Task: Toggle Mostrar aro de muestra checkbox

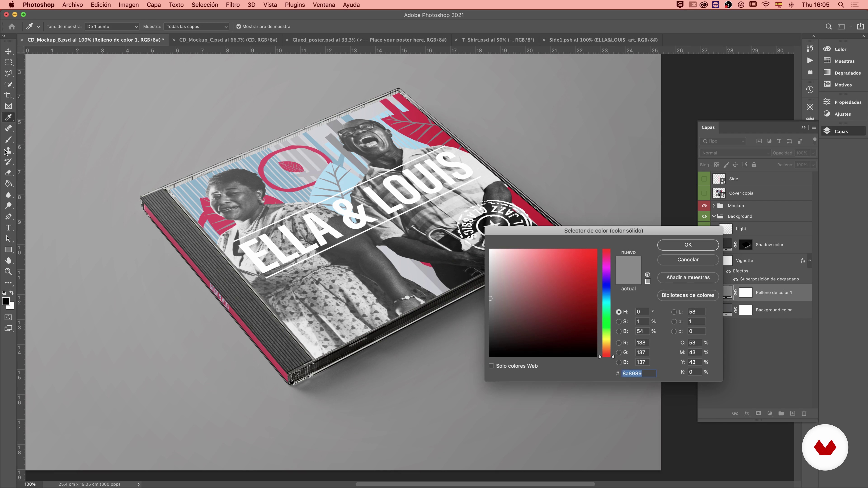Action: coord(238,27)
